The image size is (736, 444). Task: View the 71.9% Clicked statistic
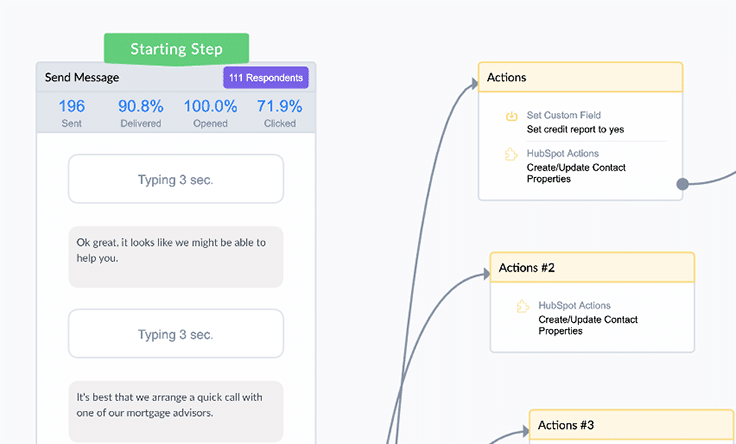[x=280, y=112]
